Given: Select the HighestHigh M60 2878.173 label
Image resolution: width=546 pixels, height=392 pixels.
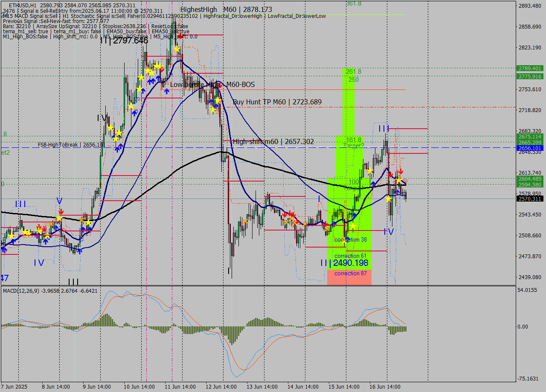Looking at the screenshot, I should [x=226, y=9].
